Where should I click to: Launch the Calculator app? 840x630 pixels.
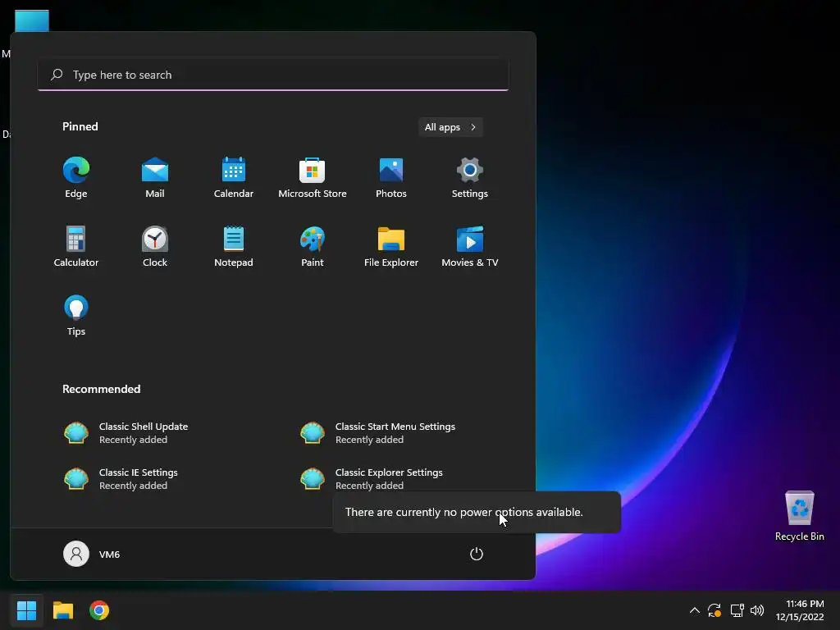76,246
